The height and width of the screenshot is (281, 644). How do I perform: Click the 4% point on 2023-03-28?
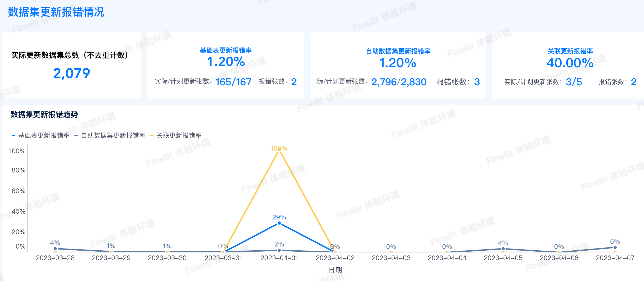pos(55,249)
